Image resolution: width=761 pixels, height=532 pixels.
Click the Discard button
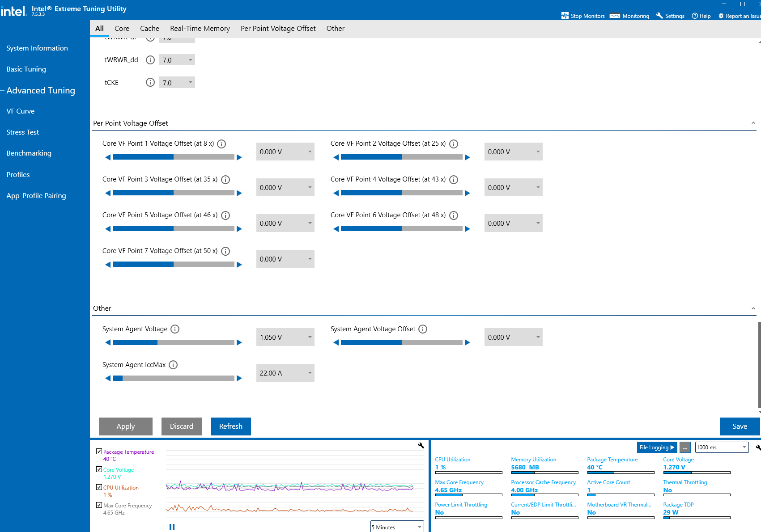182,426
